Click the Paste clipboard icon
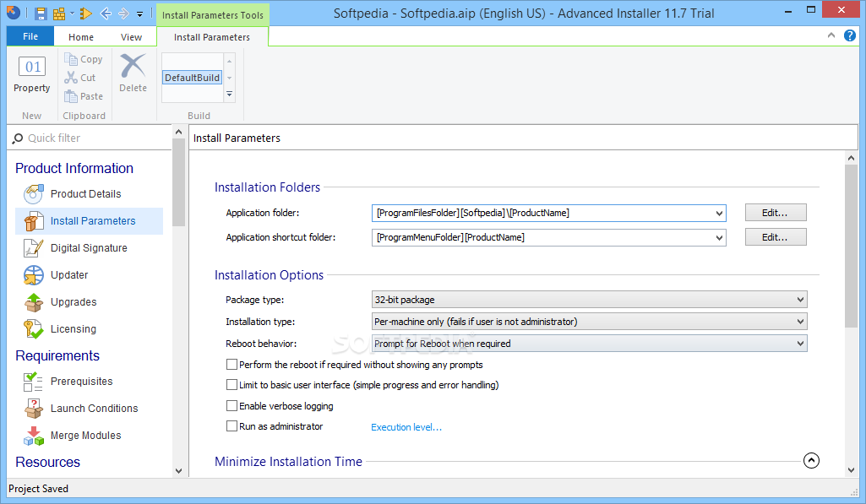 (71, 96)
